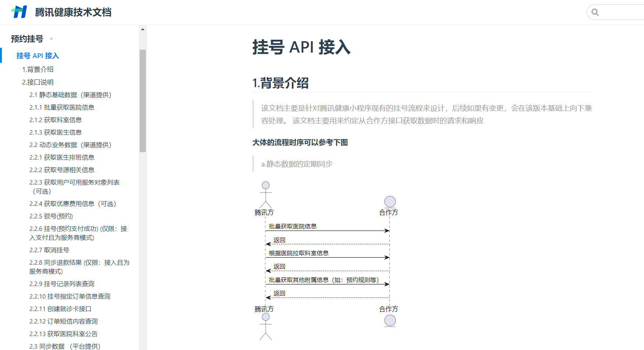Image resolution: width=644 pixels, height=350 pixels.
Task: Click the 挂号 API 接入 page heading
Action: tap(301, 47)
